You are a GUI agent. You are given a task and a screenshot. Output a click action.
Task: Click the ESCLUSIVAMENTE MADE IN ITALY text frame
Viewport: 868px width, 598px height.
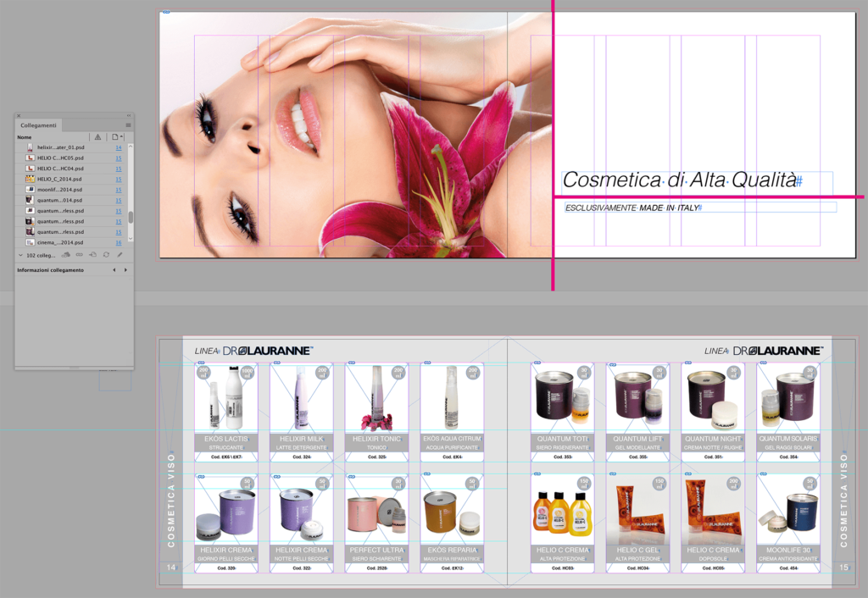(700, 208)
